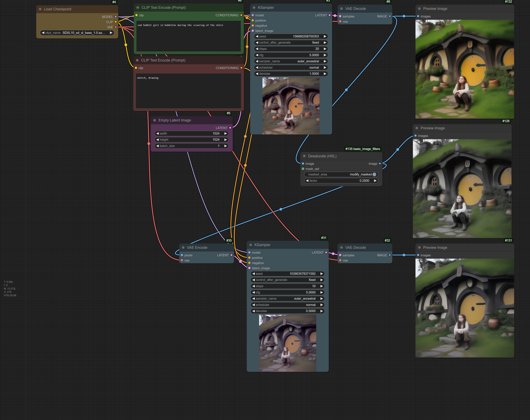Decrease denoise 1.0000 with the left arrow
530x420 pixels.
257,73
